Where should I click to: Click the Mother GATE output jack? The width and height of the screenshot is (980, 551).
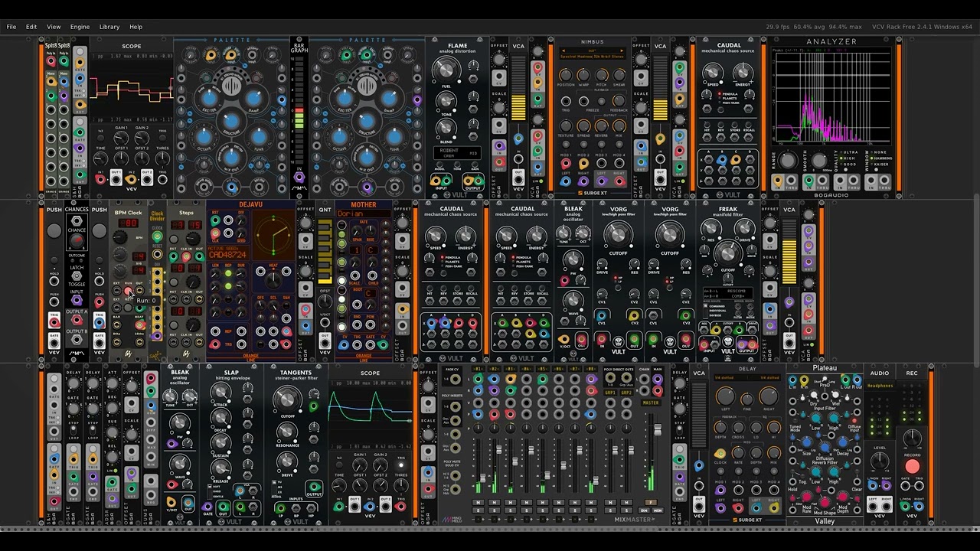pyautogui.click(x=370, y=345)
